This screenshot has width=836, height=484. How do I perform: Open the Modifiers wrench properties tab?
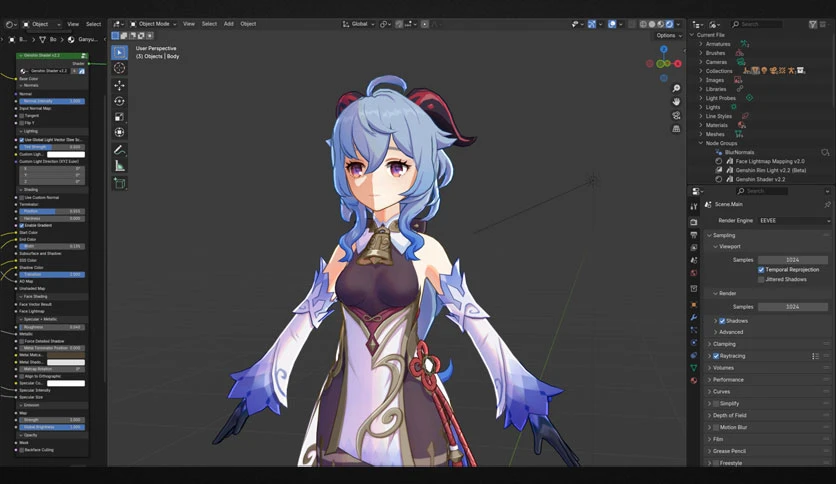point(694,317)
